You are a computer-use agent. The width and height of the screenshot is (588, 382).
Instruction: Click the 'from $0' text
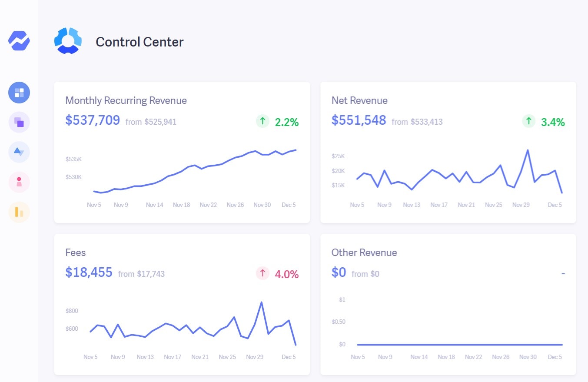365,274
